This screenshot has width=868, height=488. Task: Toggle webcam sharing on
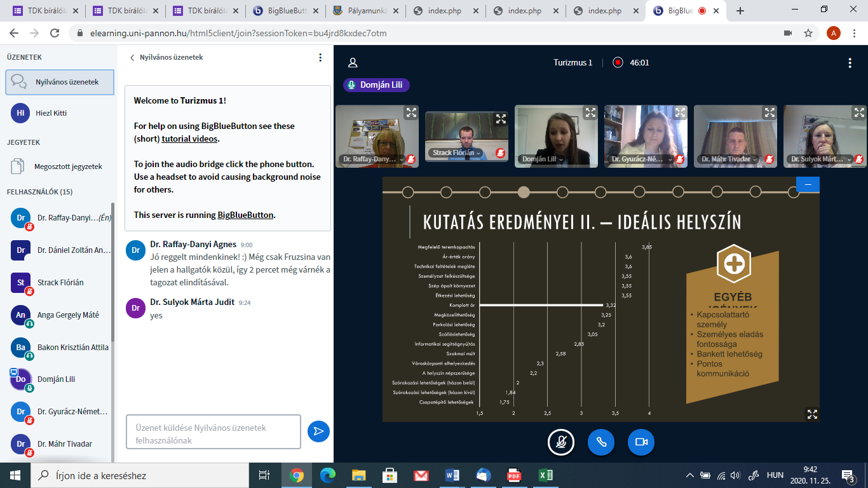[x=641, y=442]
